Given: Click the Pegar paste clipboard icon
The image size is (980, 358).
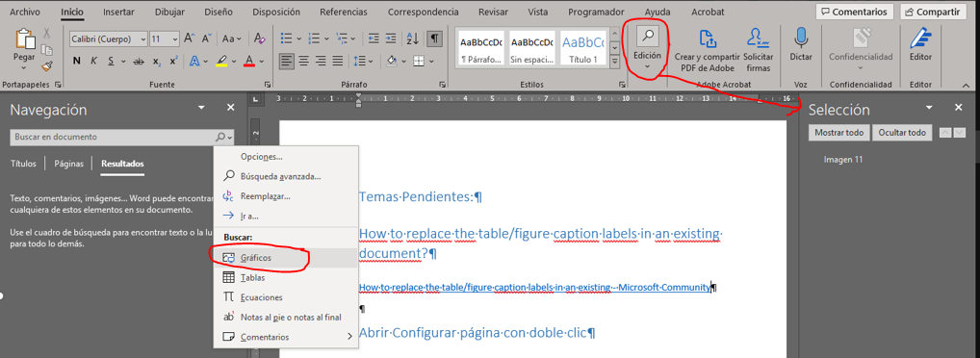Looking at the screenshot, I should pos(25,38).
